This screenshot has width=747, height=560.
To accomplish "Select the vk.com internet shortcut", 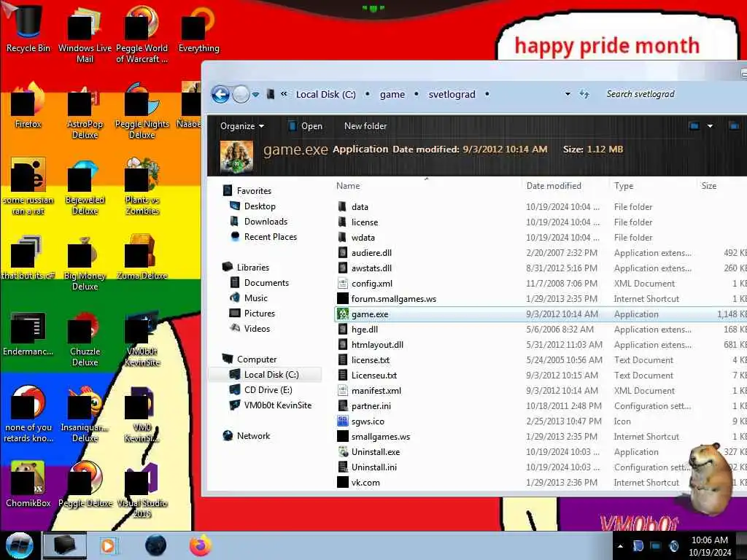I will click(x=365, y=483).
